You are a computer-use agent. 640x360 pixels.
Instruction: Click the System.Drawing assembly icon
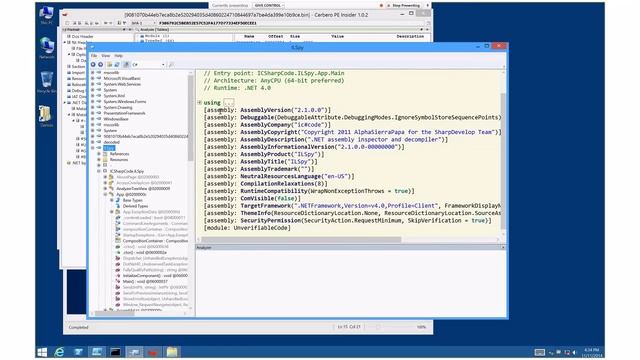tap(99, 107)
